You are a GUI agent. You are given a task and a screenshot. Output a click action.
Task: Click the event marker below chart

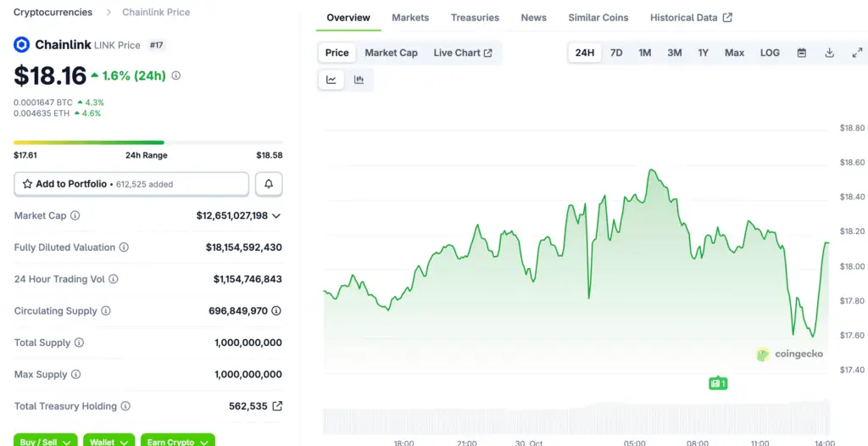tap(718, 383)
